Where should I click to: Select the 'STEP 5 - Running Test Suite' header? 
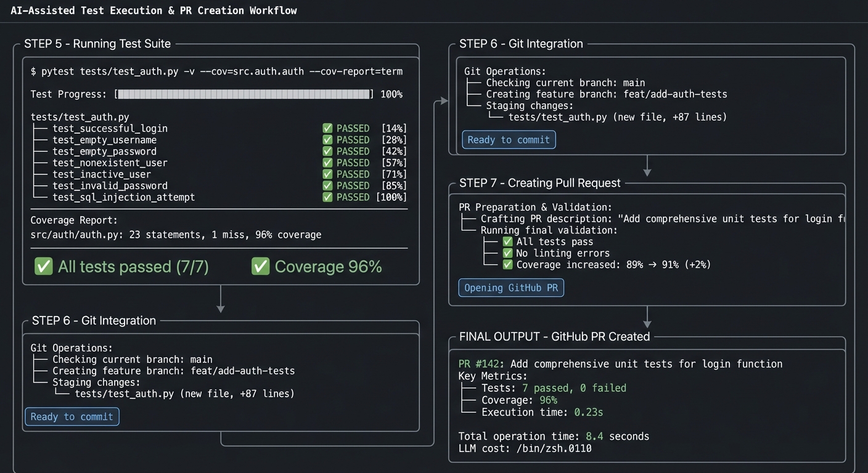(x=97, y=44)
